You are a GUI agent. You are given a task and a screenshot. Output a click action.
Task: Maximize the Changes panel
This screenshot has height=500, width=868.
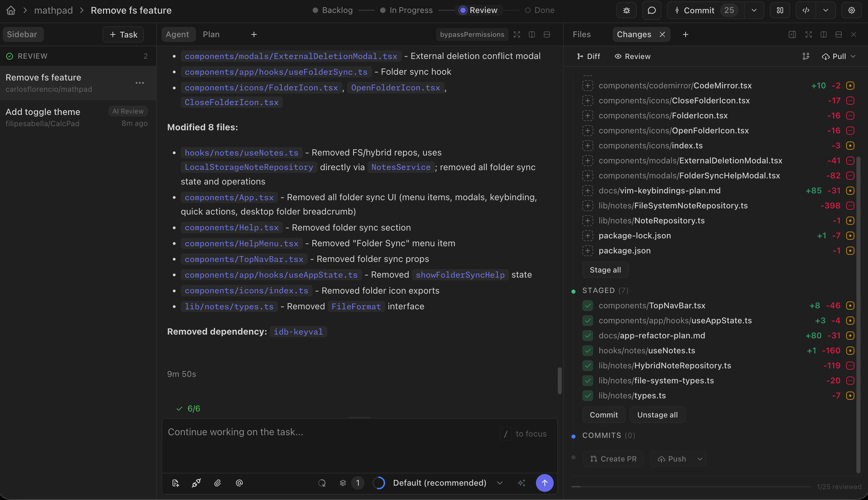coord(808,34)
